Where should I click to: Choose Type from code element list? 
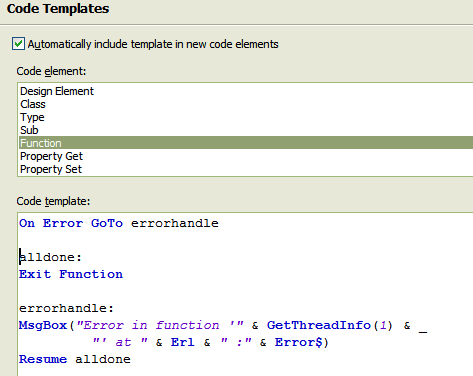[246, 117]
